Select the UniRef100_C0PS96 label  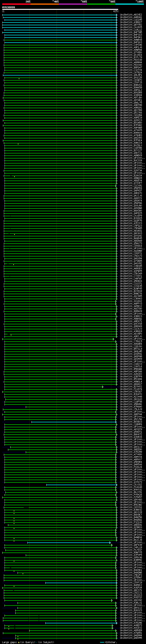[x=131, y=45]
